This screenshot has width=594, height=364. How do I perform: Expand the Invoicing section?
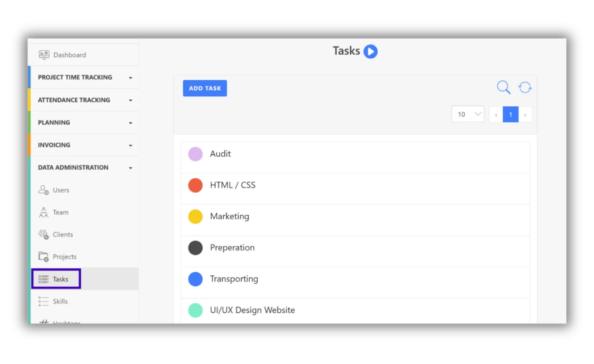click(x=84, y=145)
